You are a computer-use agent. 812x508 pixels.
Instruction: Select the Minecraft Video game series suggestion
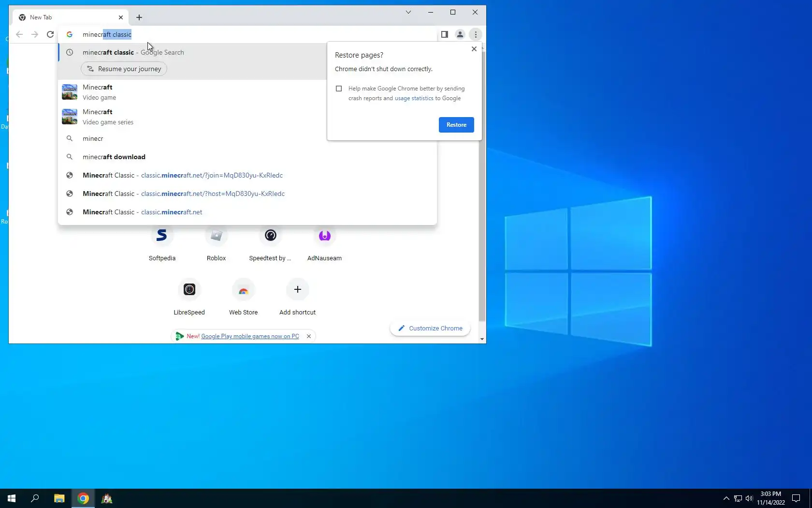point(192,117)
